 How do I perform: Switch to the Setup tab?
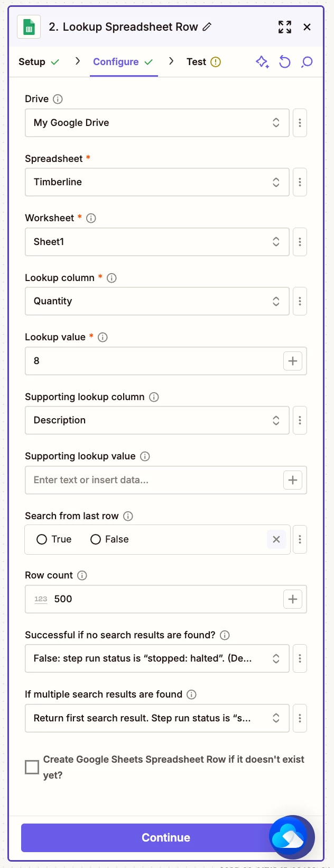point(39,62)
